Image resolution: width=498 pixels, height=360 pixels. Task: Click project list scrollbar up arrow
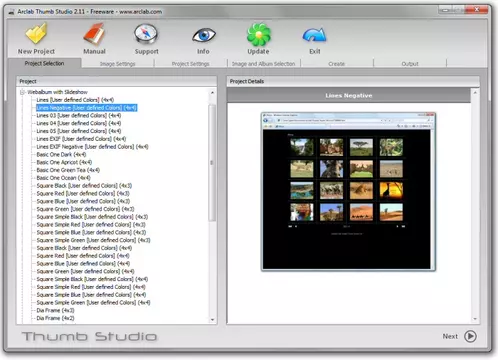[212, 92]
